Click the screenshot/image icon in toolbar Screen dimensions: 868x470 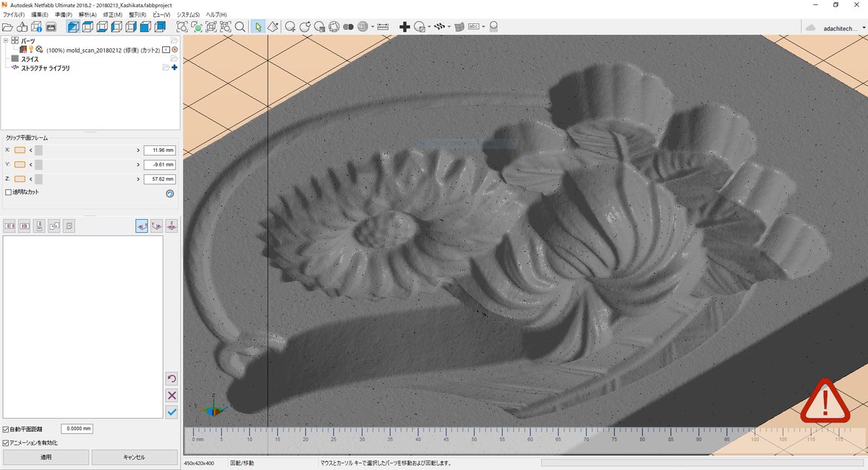(51, 27)
